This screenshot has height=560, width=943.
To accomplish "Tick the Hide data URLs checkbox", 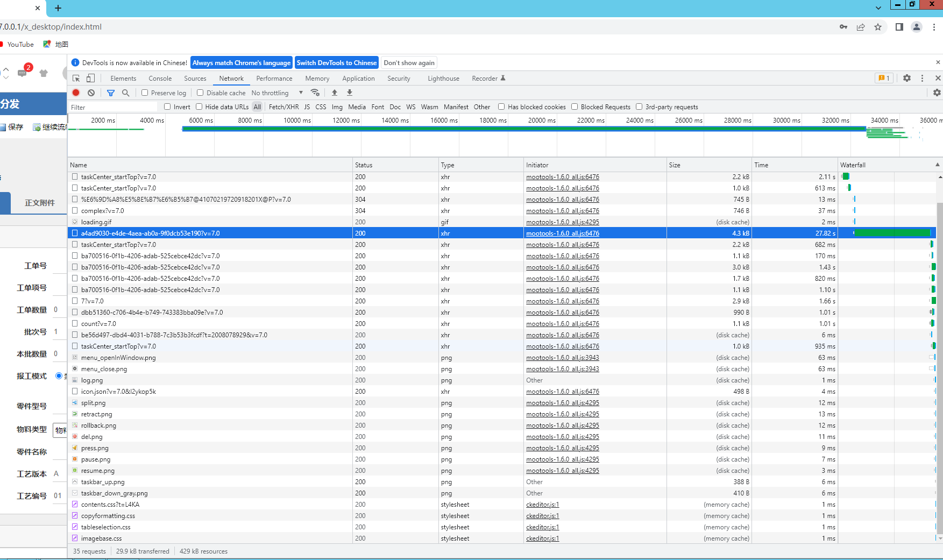I will (x=199, y=107).
